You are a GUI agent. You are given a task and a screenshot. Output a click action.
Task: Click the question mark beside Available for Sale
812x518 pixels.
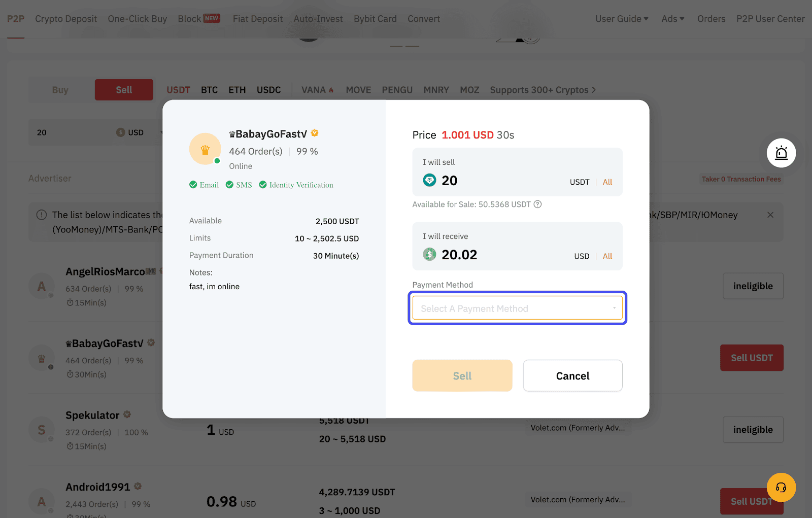(538, 204)
